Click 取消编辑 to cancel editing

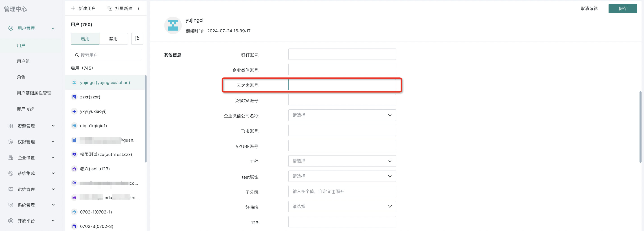pyautogui.click(x=589, y=9)
